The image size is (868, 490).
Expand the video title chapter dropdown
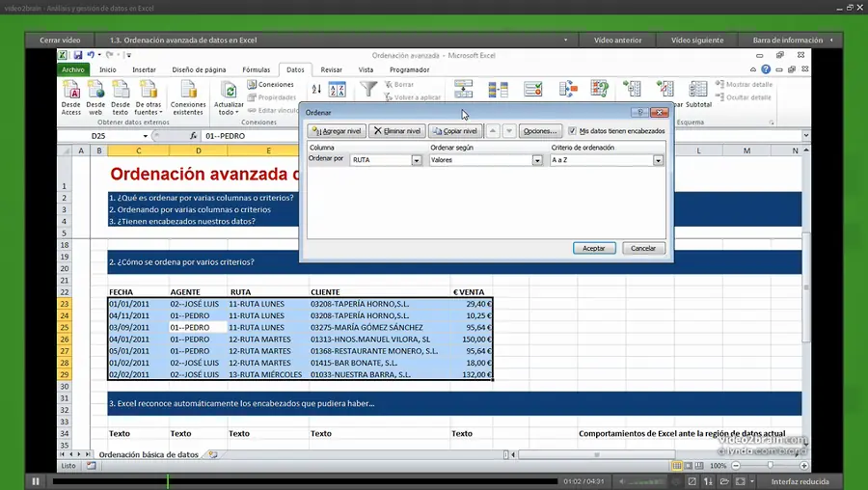pos(565,40)
